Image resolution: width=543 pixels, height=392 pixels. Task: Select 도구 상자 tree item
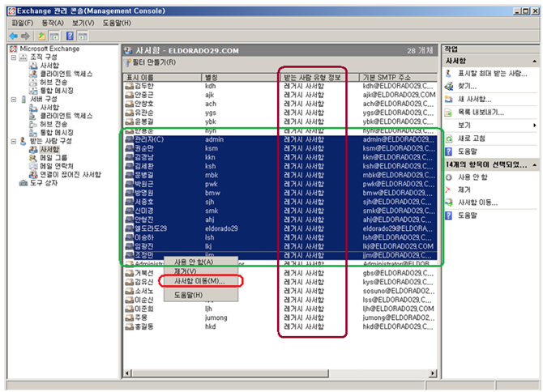pos(44,183)
